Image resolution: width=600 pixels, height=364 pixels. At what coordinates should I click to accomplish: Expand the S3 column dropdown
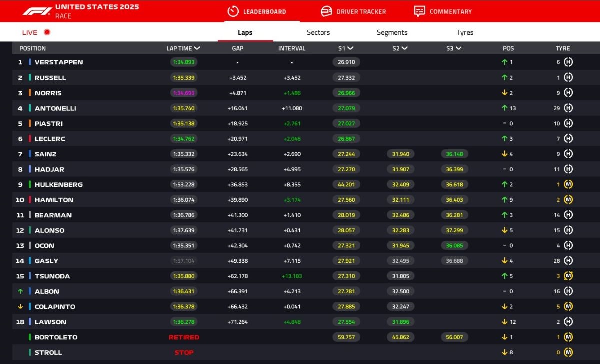pyautogui.click(x=458, y=48)
